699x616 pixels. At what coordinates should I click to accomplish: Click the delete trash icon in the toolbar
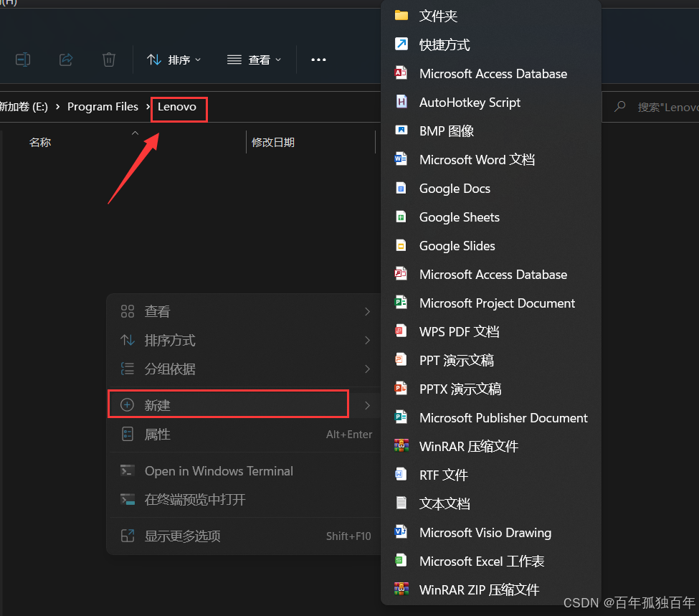[109, 60]
